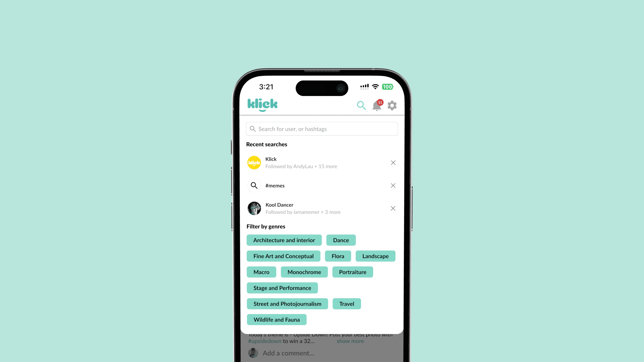Image resolution: width=644 pixels, height=362 pixels.
Task: Tap the Search for user or hashtags field
Action: (x=322, y=129)
